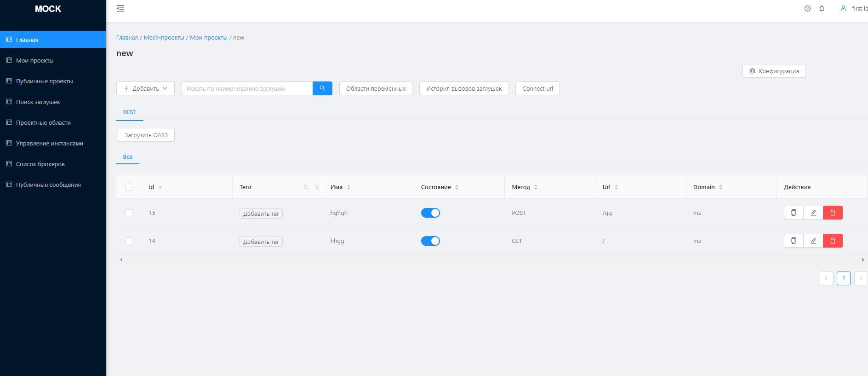Click the icon beside Управление инстансами in sidebar
This screenshot has width=868, height=376.
tap(9, 143)
